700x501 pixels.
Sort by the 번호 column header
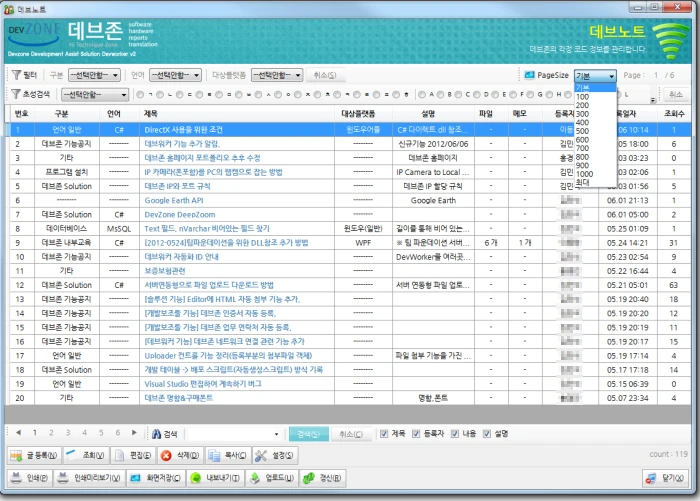[21, 113]
